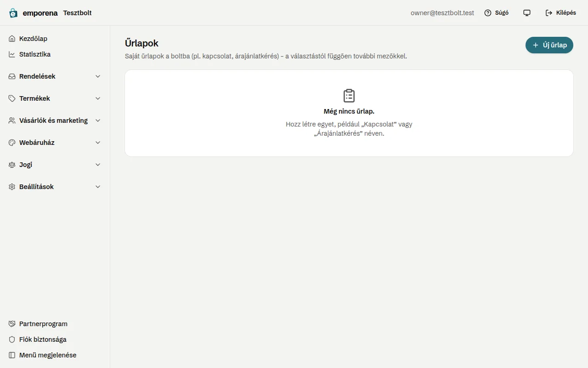The height and width of the screenshot is (368, 588).
Task: Click the owner@tesztbolt.test account email
Action: pyautogui.click(x=442, y=13)
